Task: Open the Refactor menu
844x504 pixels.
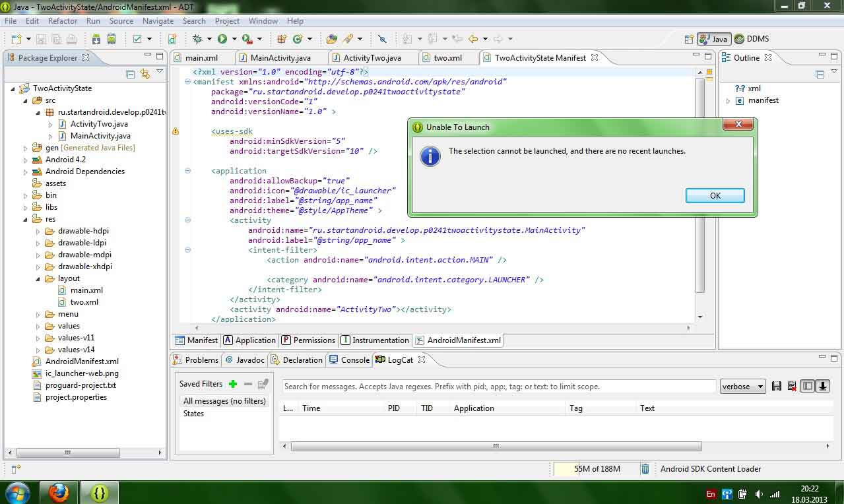Action: click(x=63, y=21)
